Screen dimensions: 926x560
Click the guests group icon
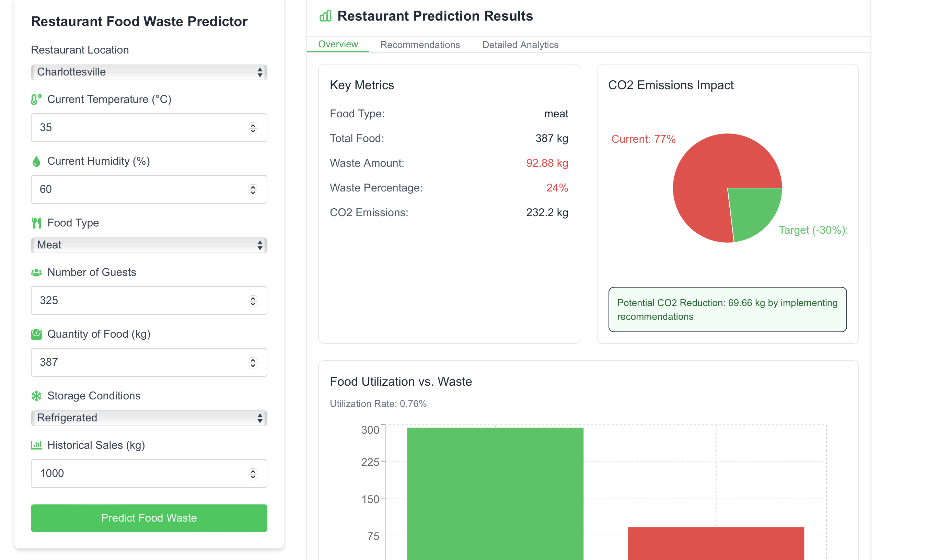[36, 272]
